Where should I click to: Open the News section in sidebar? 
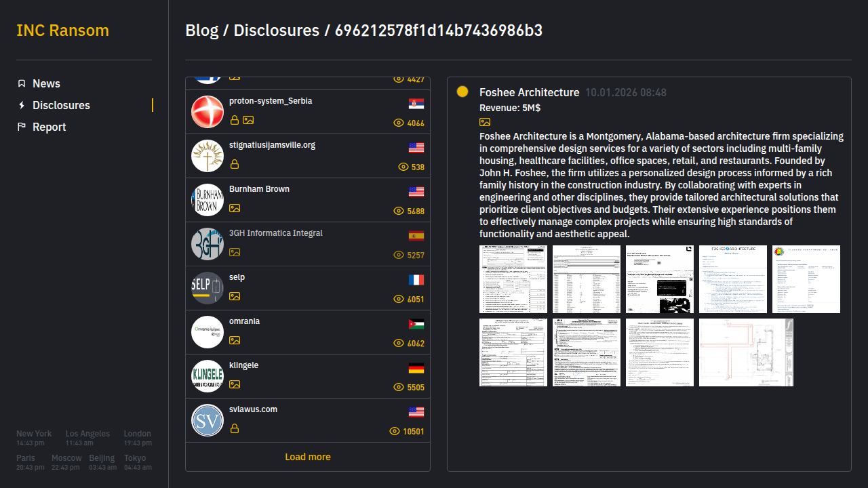click(46, 83)
